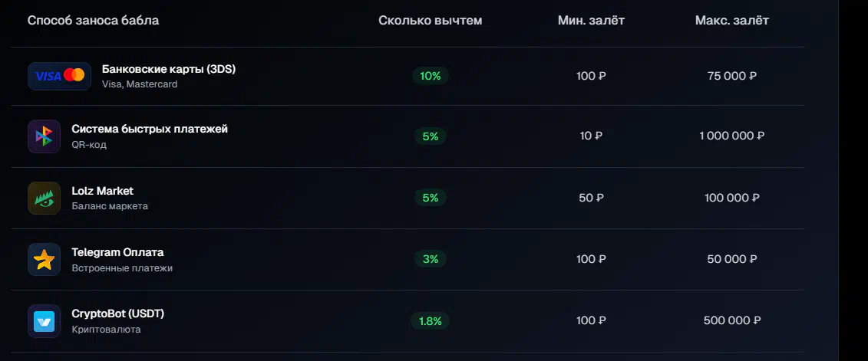Click the 3% fee badge for Telegram
This screenshot has height=361, width=868.
[x=430, y=259]
